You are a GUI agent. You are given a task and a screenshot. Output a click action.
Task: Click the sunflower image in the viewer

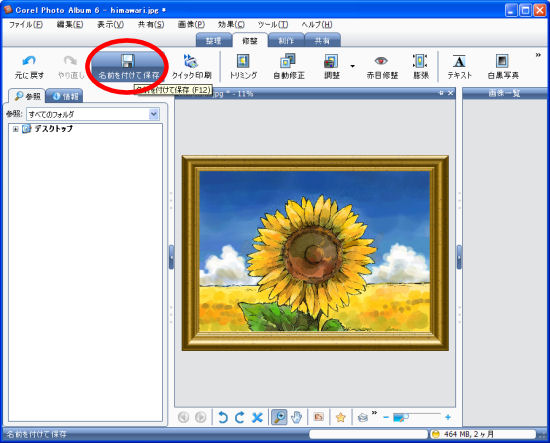point(315,253)
